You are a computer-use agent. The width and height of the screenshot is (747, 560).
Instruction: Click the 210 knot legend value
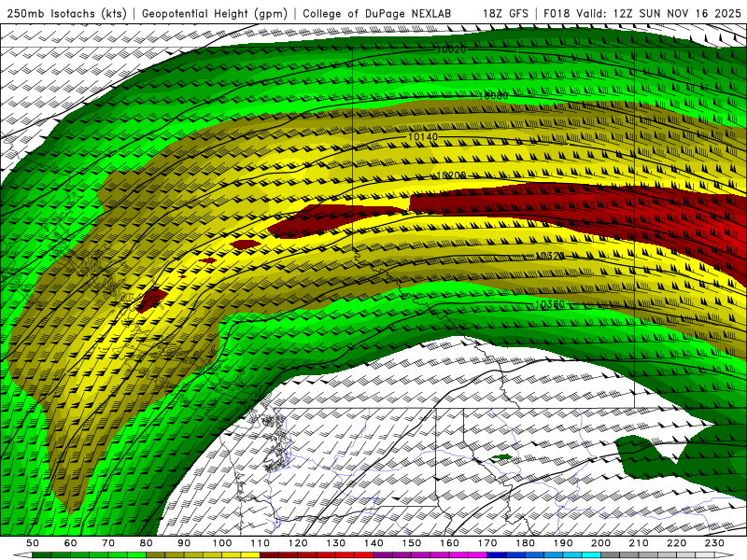(x=639, y=543)
